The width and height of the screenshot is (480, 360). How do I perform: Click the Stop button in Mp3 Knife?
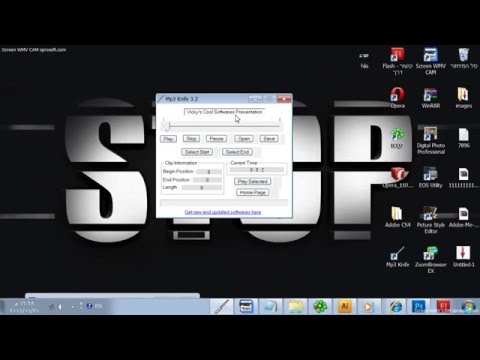(x=191, y=139)
